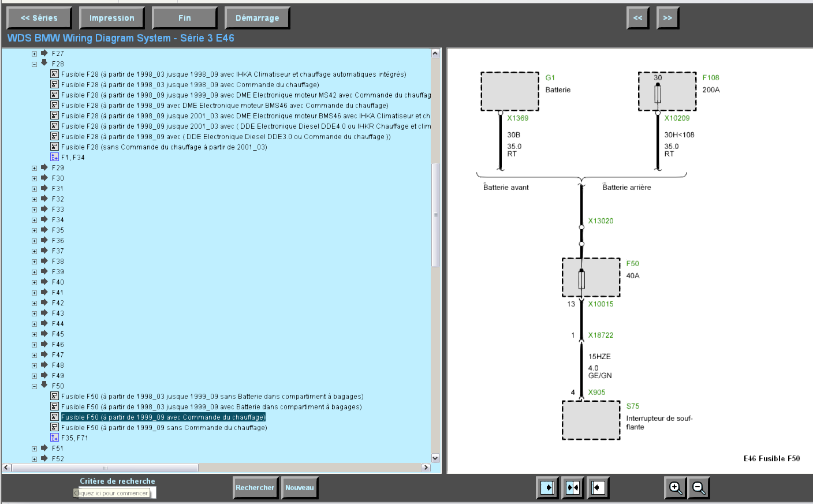
Task: Collapse the F28 tree node
Action: point(35,64)
